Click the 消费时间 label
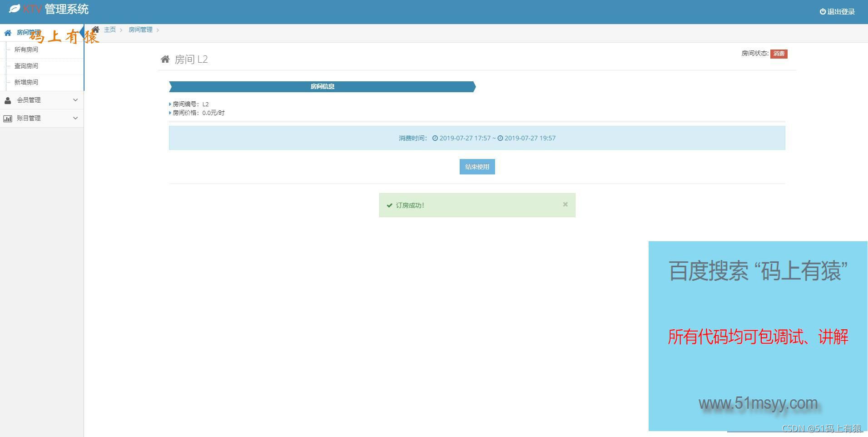The width and height of the screenshot is (868, 437). click(413, 138)
